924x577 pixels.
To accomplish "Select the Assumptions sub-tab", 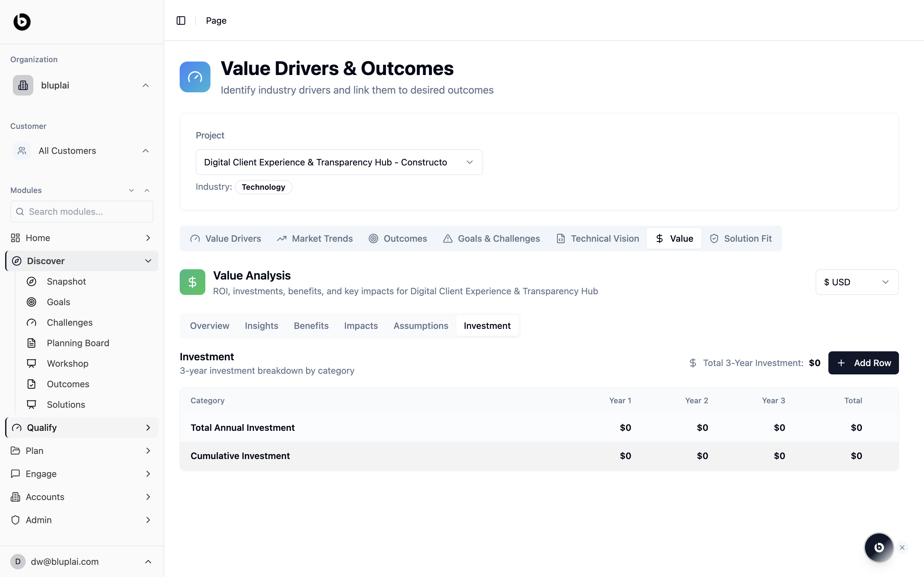I will pos(421,326).
